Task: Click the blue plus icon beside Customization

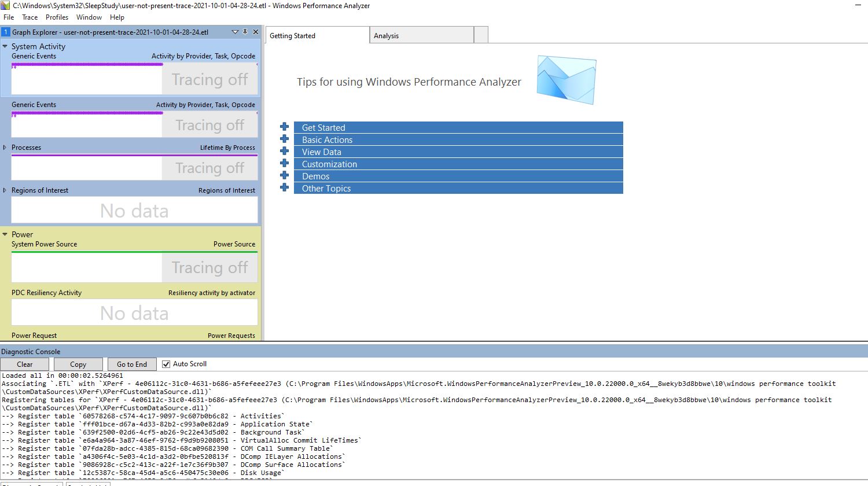Action: tap(284, 163)
